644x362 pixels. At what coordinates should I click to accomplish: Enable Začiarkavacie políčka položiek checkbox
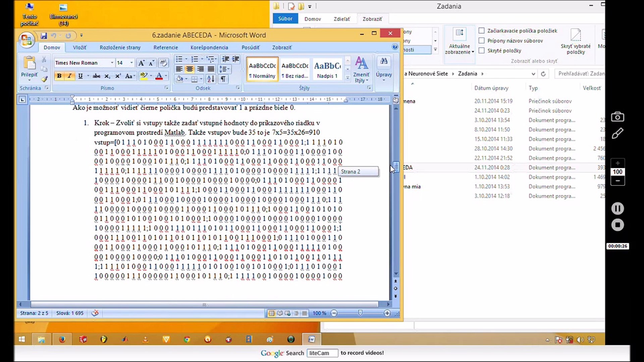[482, 31]
